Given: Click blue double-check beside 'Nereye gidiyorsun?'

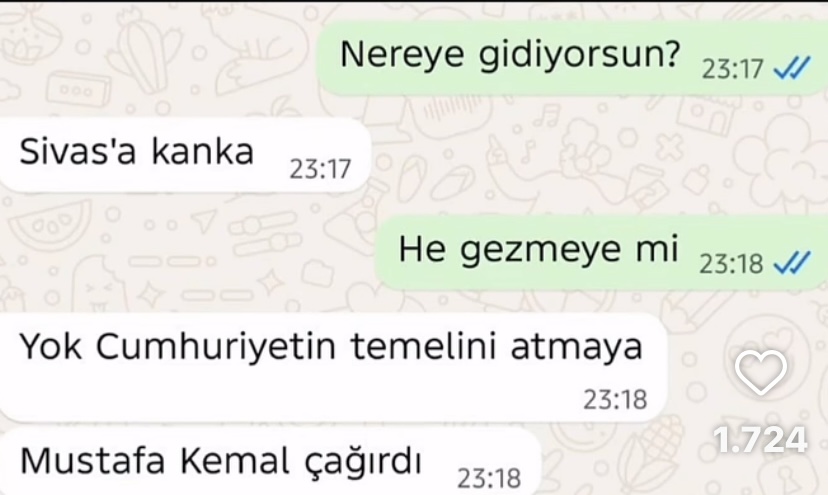Looking at the screenshot, I should 792,69.
